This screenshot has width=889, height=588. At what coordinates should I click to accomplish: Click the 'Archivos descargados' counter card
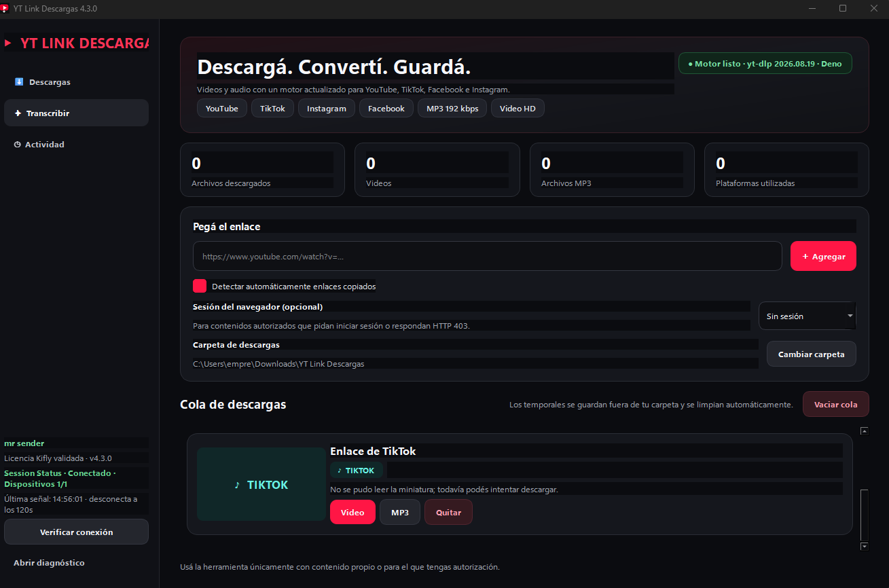click(x=262, y=170)
